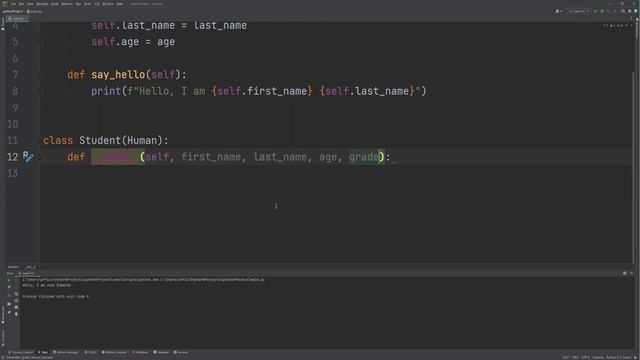Rerun the program from Run panel
640x360 pixels.
point(9,280)
